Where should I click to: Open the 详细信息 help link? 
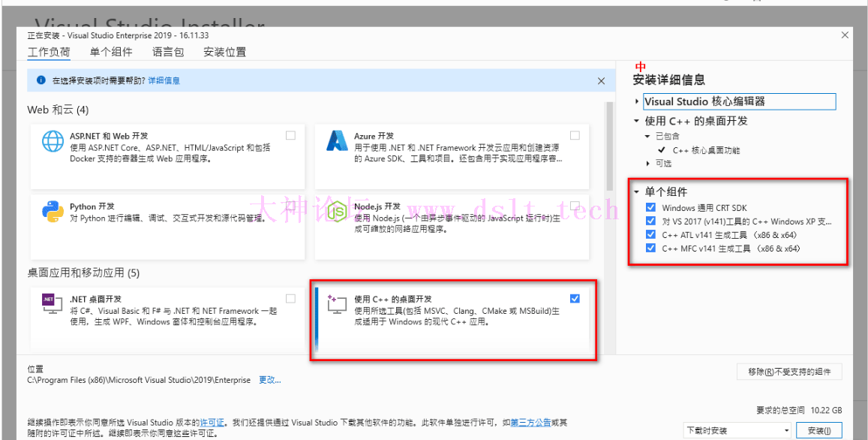click(x=164, y=81)
